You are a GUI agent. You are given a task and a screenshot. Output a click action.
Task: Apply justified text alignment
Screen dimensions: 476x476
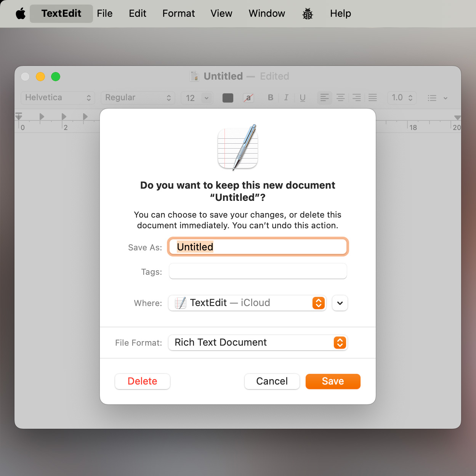coord(372,98)
